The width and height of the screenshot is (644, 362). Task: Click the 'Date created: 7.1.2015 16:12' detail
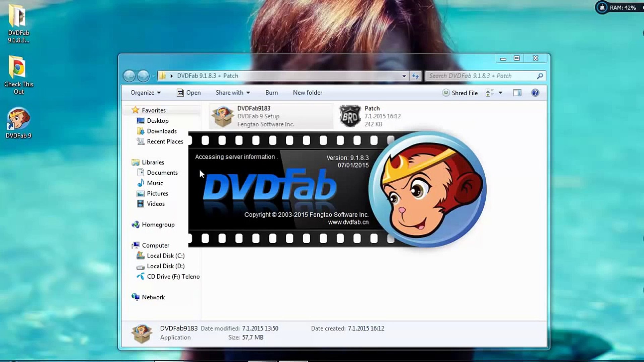tap(347, 328)
